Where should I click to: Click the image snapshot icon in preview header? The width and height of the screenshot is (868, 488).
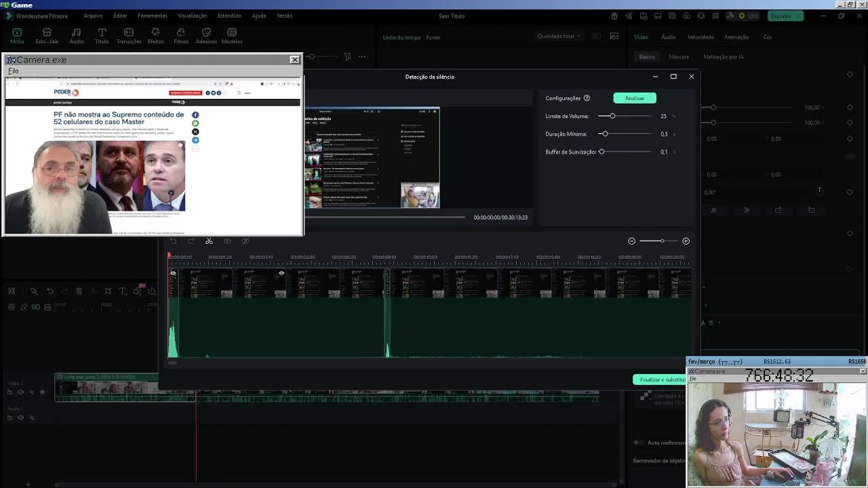point(614,37)
